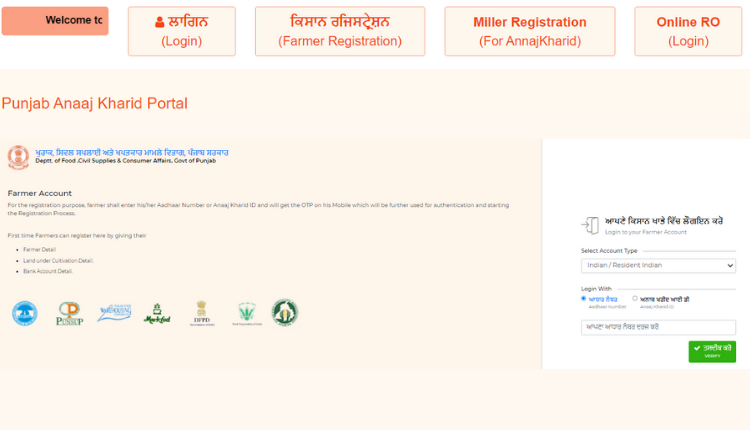Click the blue circular agency logo

pos(24,313)
